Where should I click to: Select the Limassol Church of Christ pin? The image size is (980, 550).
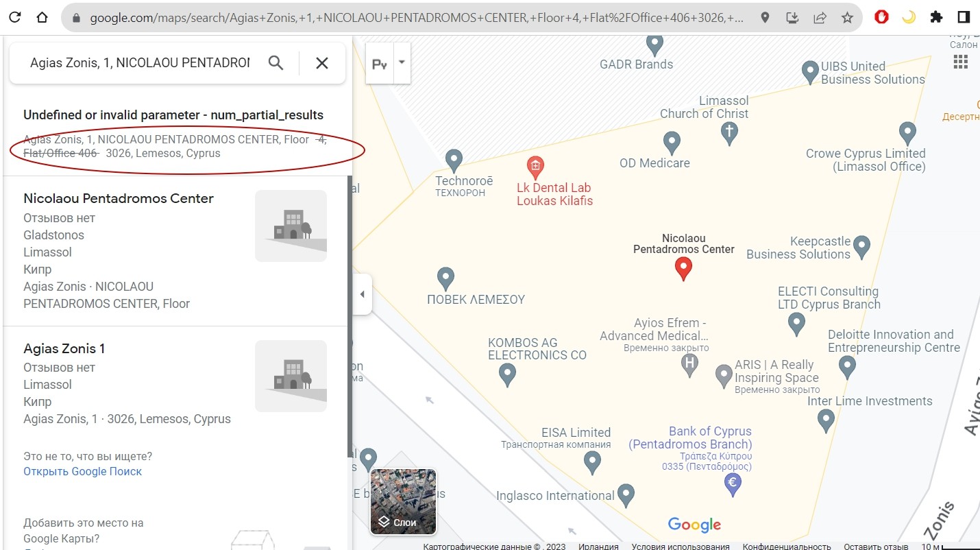click(x=729, y=134)
